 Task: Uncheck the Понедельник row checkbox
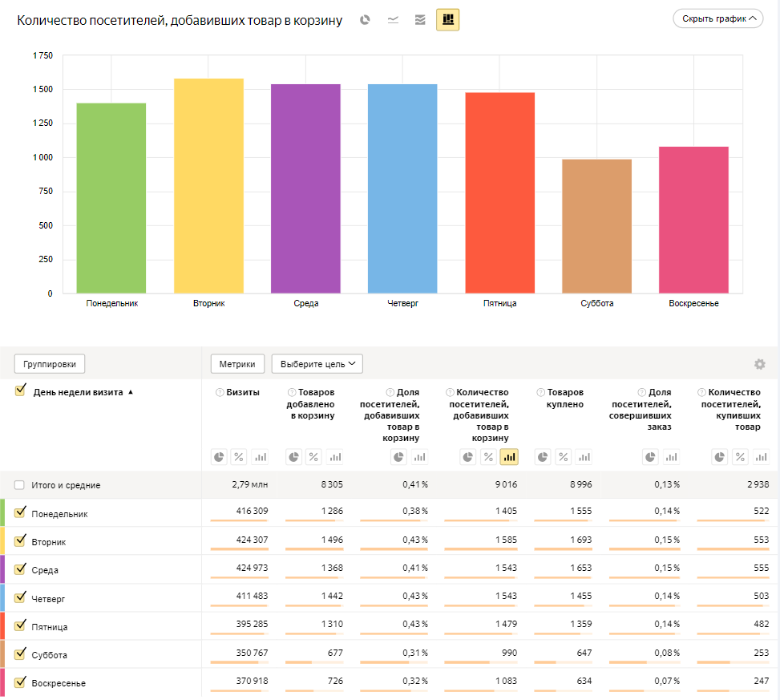point(21,513)
